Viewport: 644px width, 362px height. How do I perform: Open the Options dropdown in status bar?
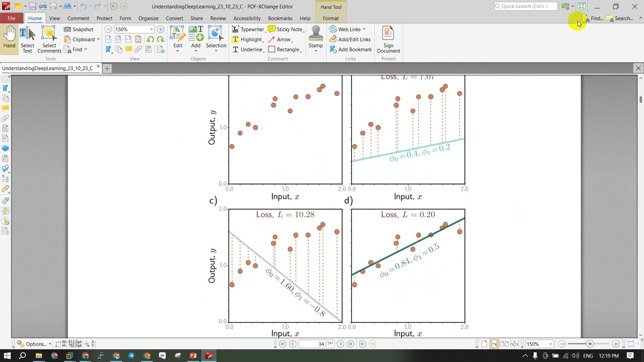34,344
